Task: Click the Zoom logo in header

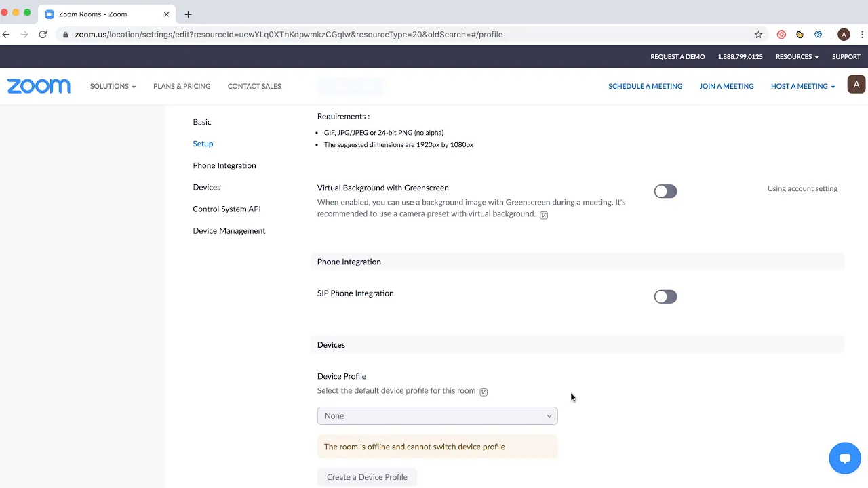Action: pyautogui.click(x=39, y=86)
